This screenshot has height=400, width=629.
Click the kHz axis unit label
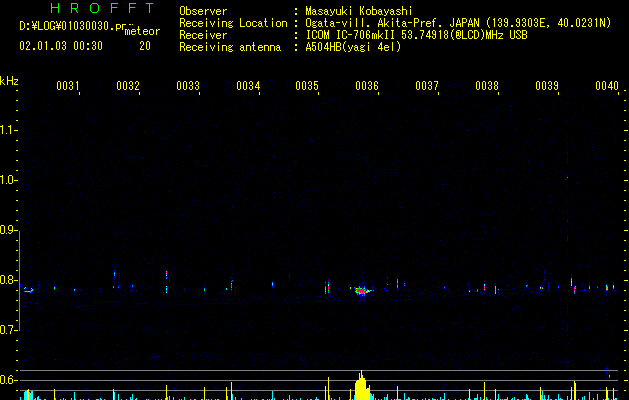9,81
